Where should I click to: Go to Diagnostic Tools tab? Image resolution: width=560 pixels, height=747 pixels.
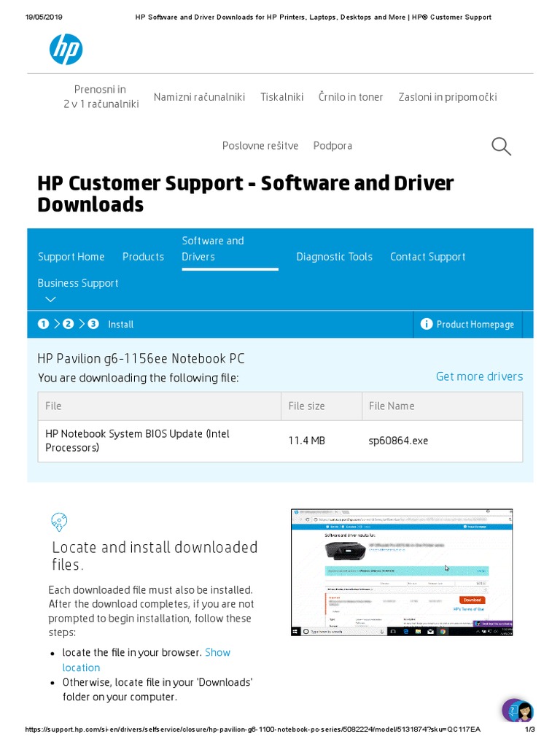[334, 257]
